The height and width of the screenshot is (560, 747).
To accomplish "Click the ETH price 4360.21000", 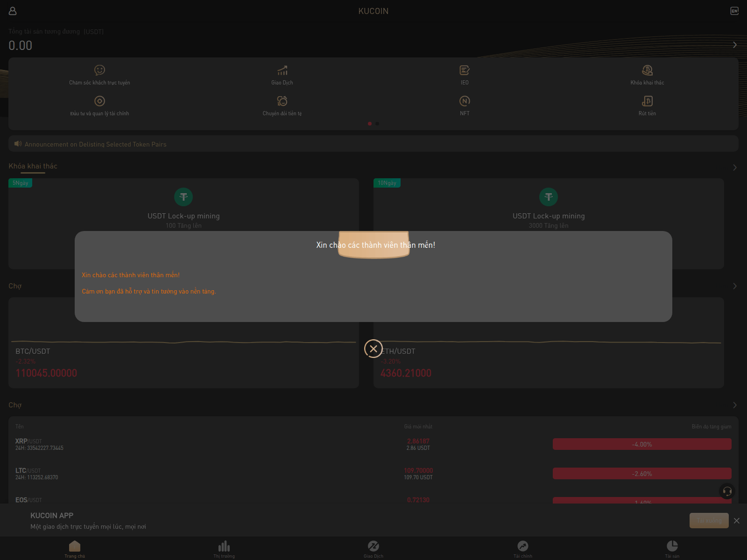I will [x=406, y=373].
